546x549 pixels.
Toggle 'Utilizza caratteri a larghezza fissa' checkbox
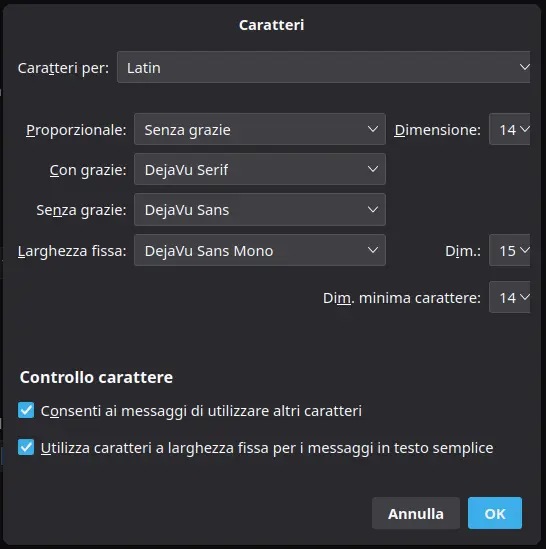[x=26, y=447]
